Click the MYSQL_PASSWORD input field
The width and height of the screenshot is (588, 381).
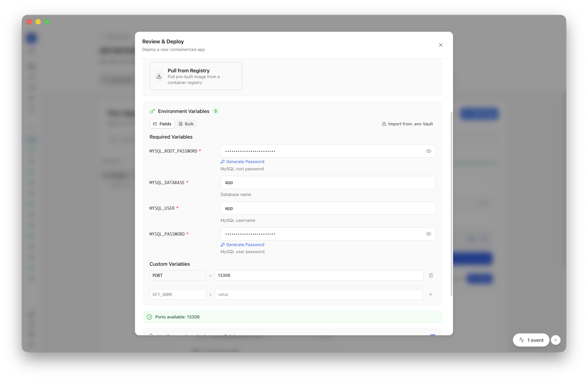pos(328,234)
